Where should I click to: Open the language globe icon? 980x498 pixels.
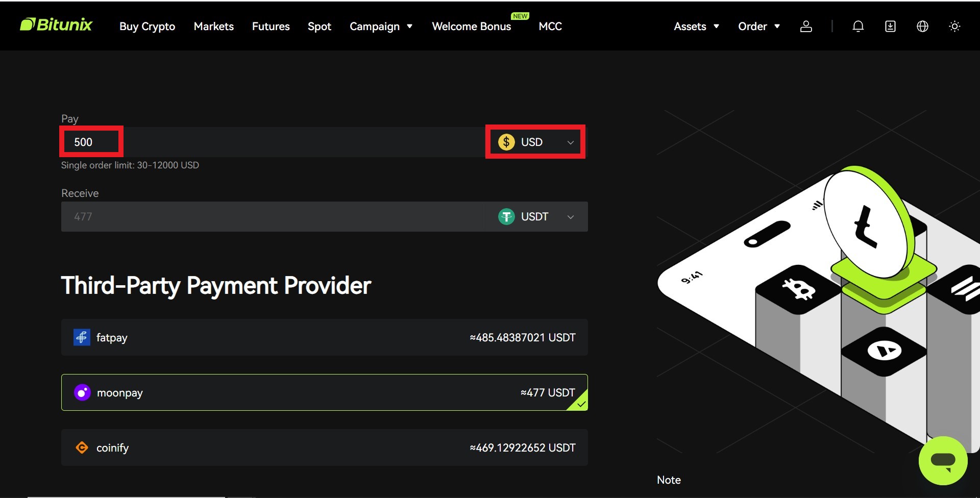tap(922, 27)
